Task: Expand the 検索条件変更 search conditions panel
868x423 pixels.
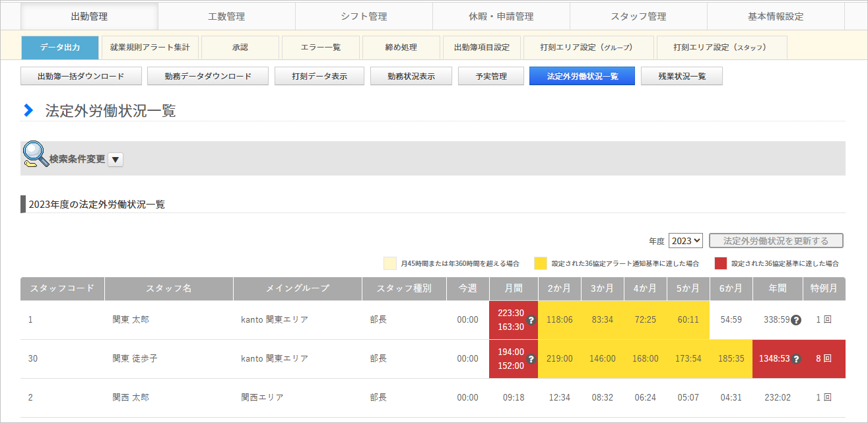Action: [116, 159]
